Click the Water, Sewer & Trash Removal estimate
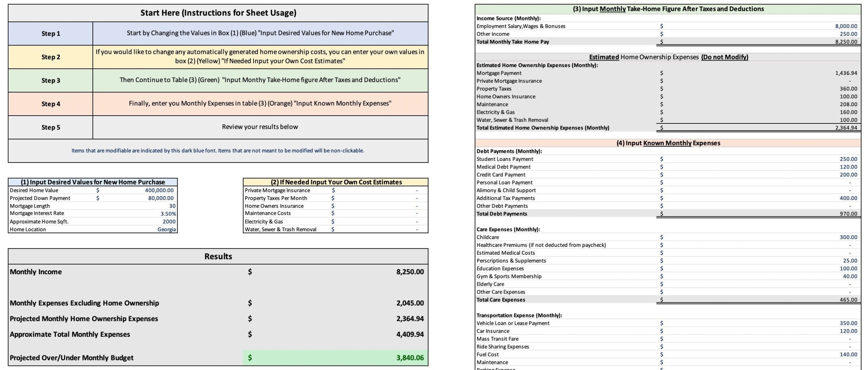Screen dimensions: 868x370 (416, 229)
